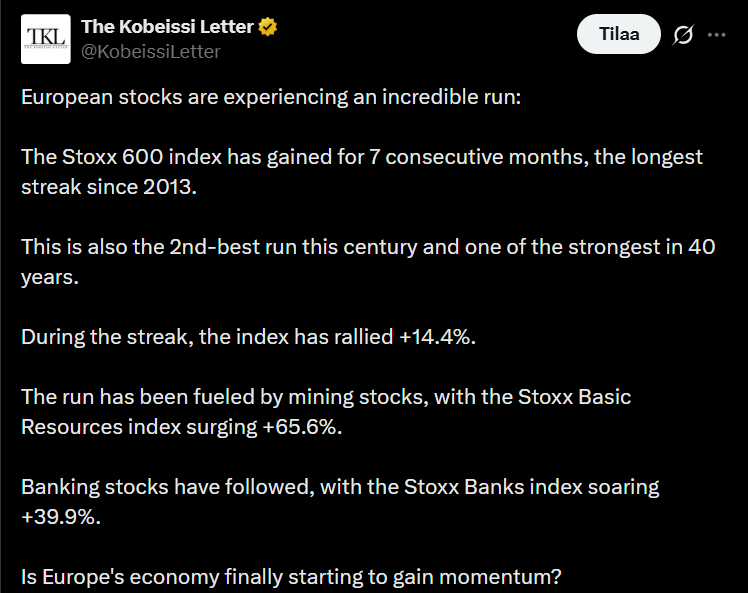Click the TKL profile avatar
Screen dimensions: 748x593
(46, 38)
